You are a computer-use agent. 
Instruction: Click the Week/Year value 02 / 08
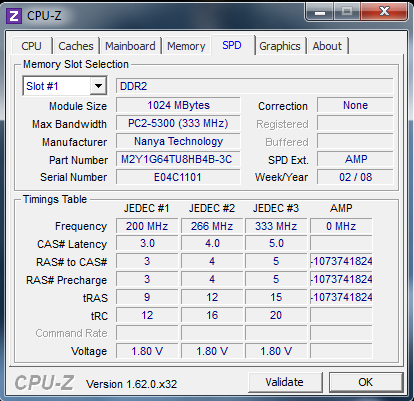tap(355, 177)
